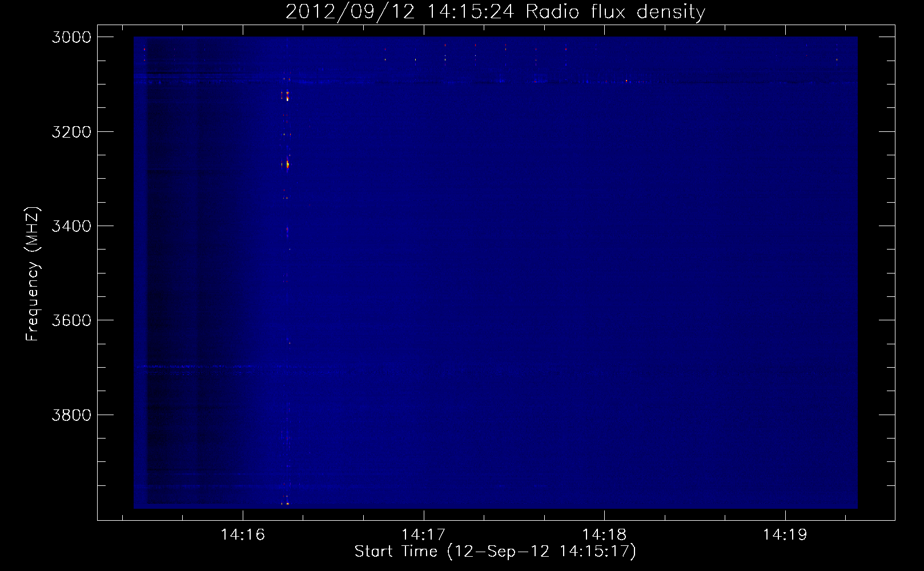This screenshot has width=924, height=571.
Task: Click the 3000 frequency tick label
Action: pyautogui.click(x=71, y=37)
